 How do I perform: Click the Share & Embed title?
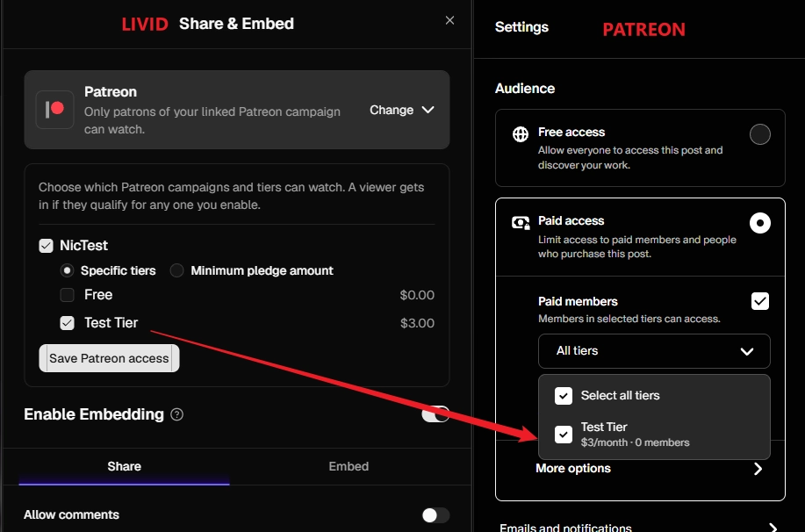pos(237,24)
